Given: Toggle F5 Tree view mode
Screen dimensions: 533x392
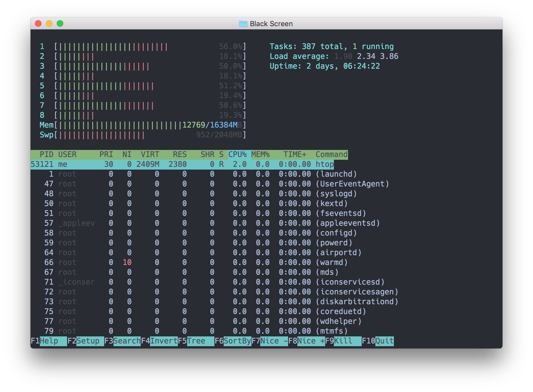Looking at the screenshot, I should [x=200, y=341].
